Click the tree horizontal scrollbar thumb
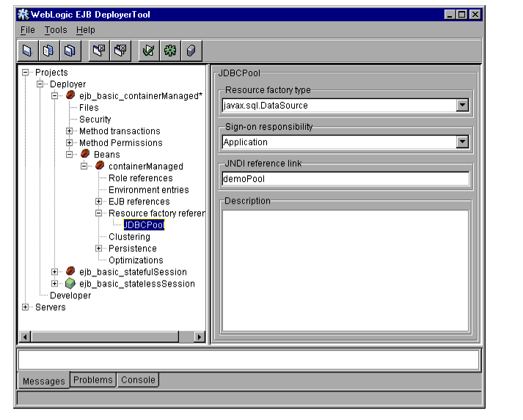 pos(105,336)
